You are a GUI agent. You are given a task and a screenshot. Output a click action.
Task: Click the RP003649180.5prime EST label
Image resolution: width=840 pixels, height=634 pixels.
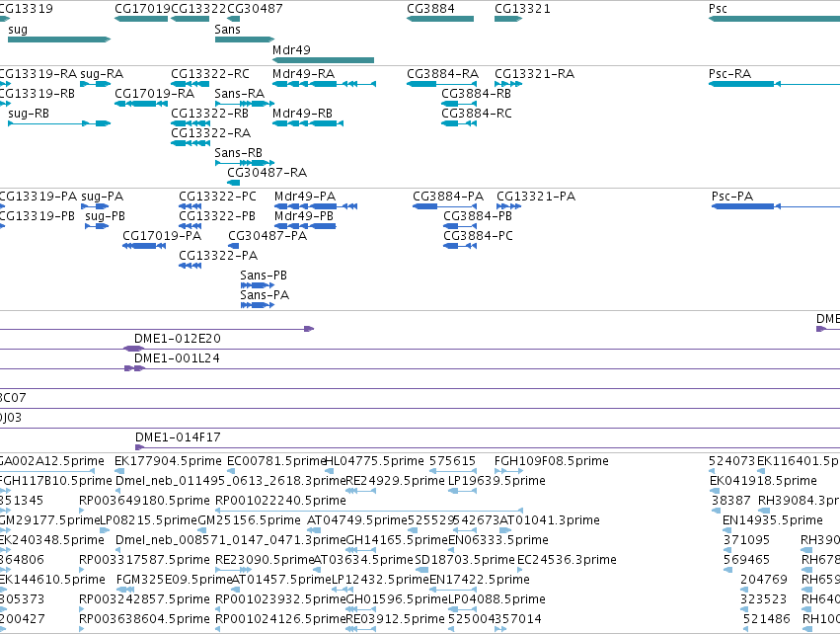coord(145,501)
